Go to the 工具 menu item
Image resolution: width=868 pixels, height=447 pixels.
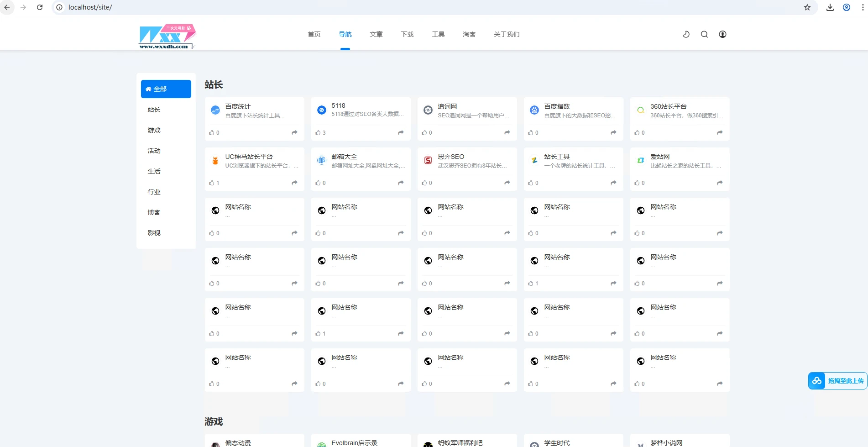[x=438, y=34]
